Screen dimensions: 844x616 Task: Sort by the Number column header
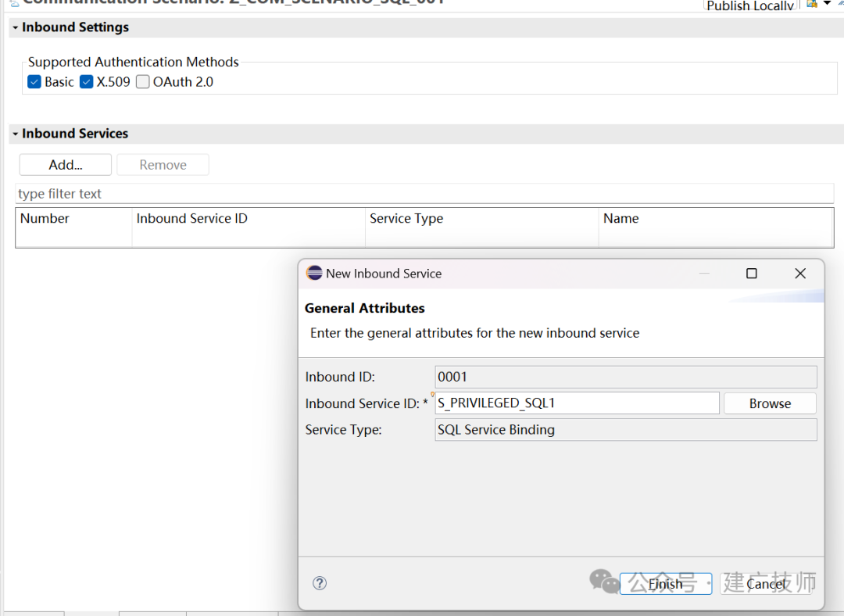coord(73,219)
